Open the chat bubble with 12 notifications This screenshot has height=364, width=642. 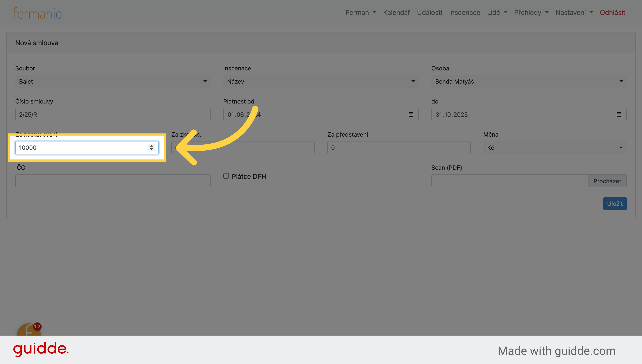tap(29, 329)
